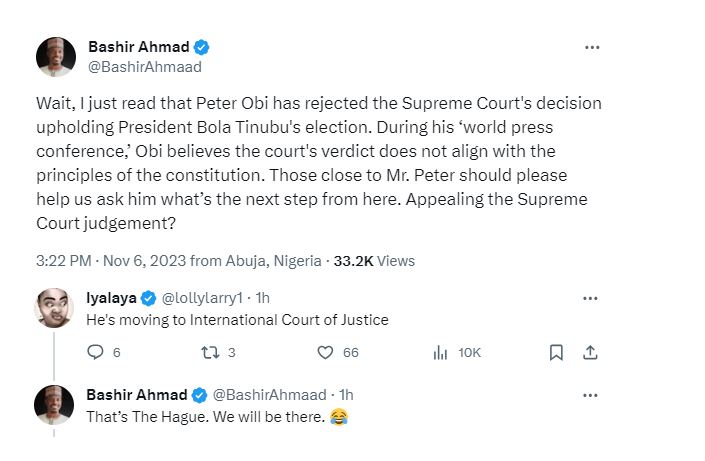Click the Iyalaya display name
Screen dimensions: 705x461
[x=111, y=298]
